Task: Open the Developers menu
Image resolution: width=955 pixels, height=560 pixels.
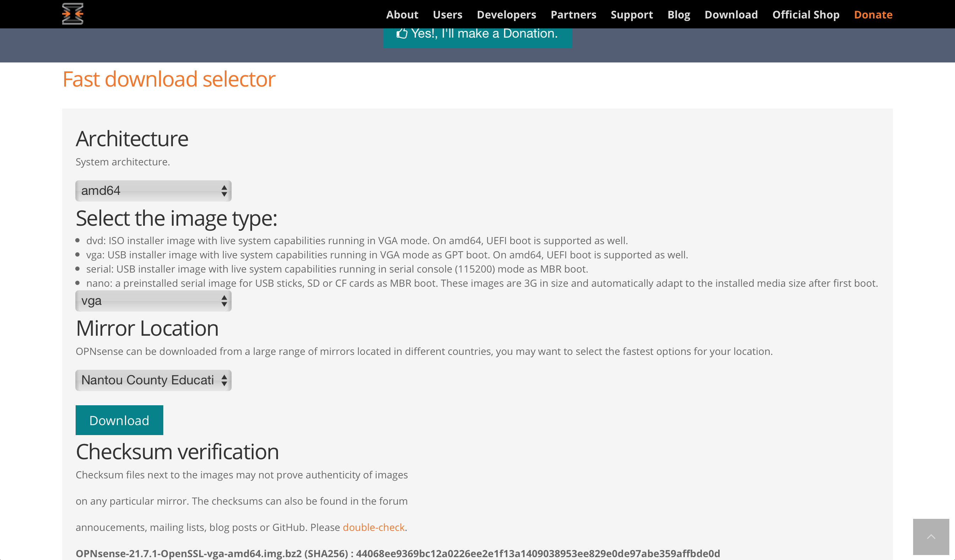Action: pyautogui.click(x=506, y=15)
